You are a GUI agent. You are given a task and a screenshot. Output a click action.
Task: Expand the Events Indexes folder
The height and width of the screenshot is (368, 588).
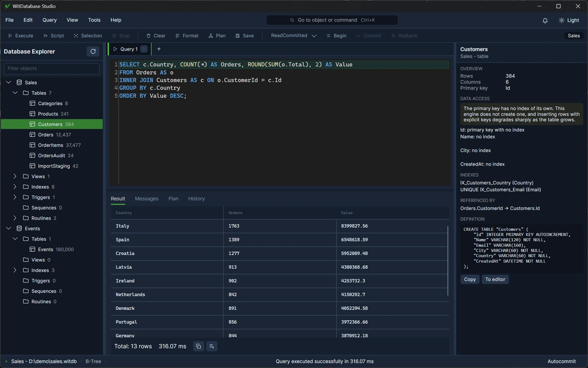tap(15, 270)
